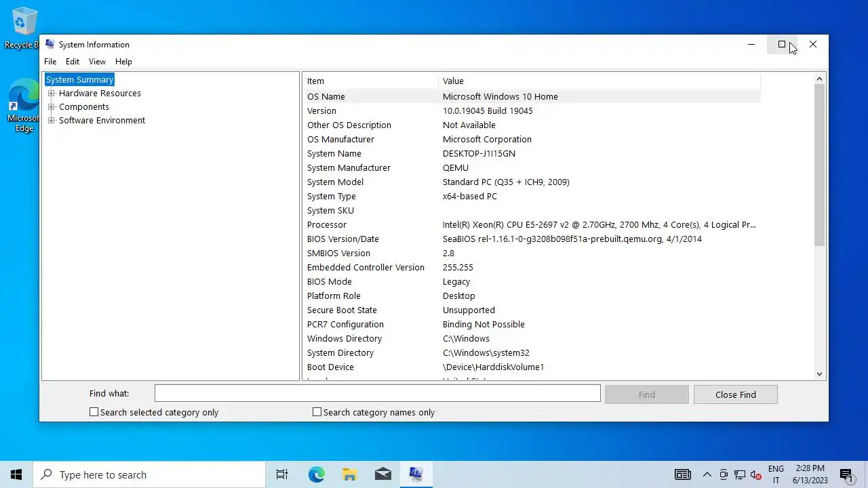Click scrollbar down arrow
This screenshot has height=488, width=868.
(x=819, y=373)
